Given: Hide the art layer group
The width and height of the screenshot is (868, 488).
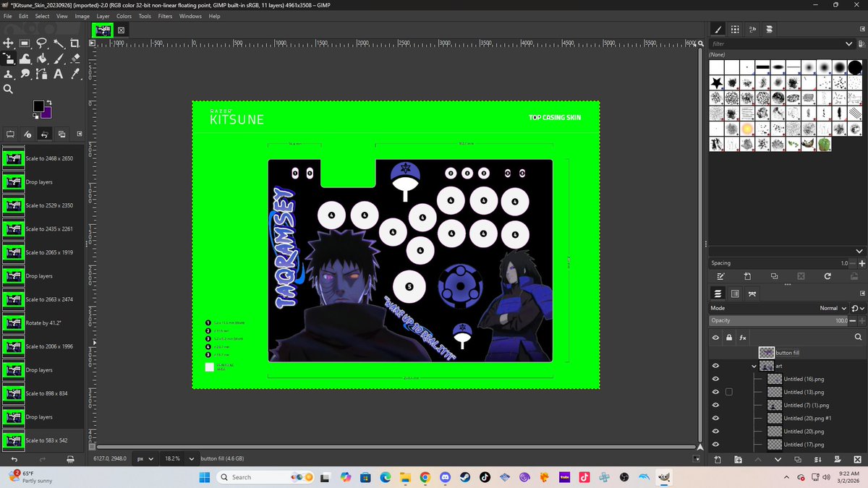Looking at the screenshot, I should pyautogui.click(x=715, y=366).
